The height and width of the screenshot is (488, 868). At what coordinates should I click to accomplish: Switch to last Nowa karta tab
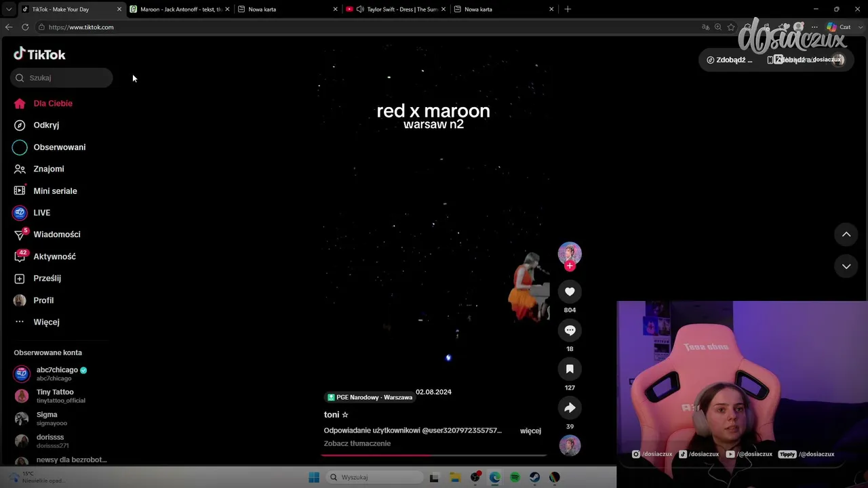point(504,9)
